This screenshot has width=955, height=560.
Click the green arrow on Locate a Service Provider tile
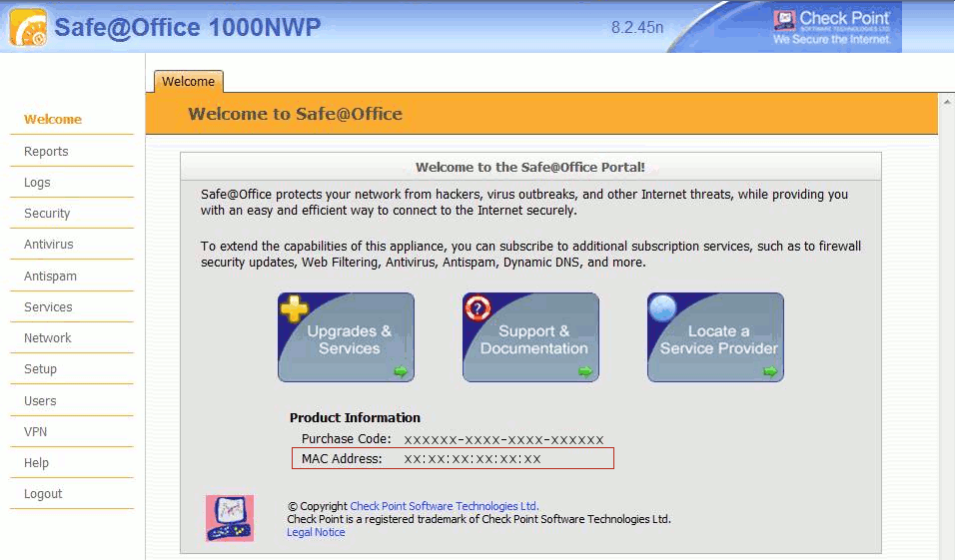[x=770, y=370]
